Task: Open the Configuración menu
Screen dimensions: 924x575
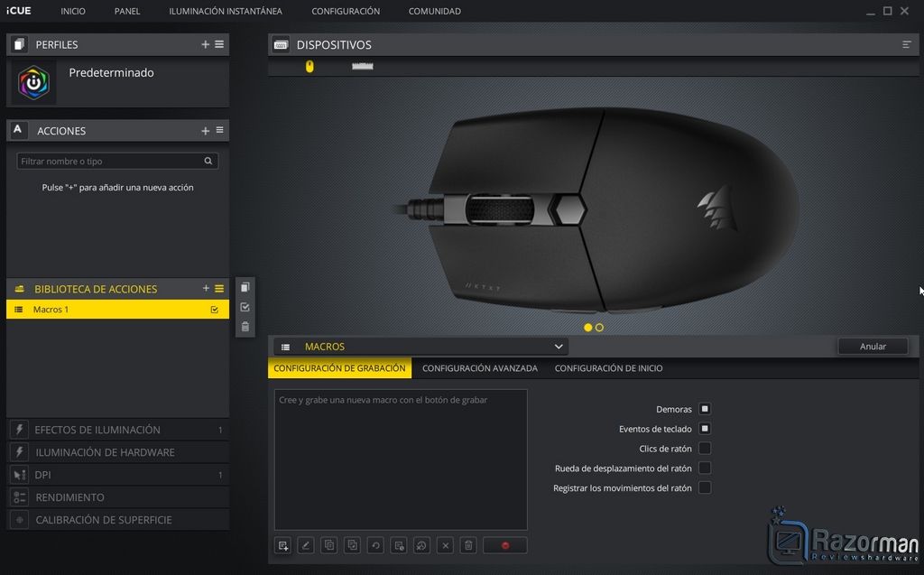Action: (346, 11)
